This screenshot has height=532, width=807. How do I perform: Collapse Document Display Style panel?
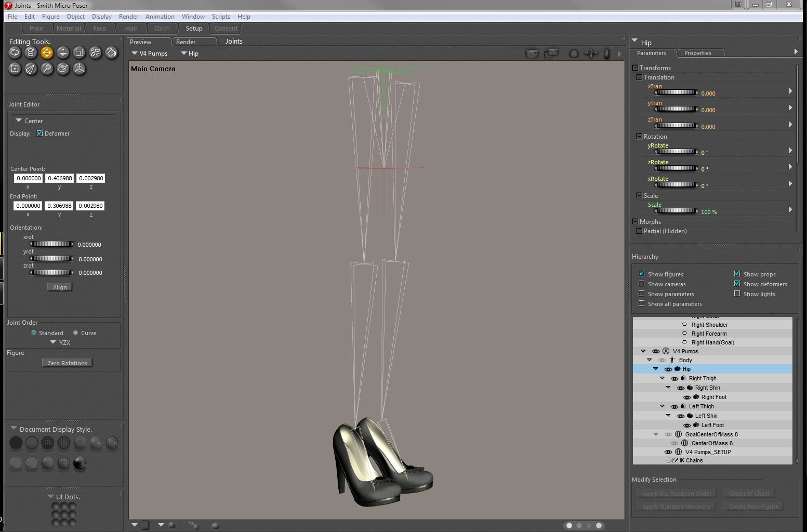tap(14, 429)
